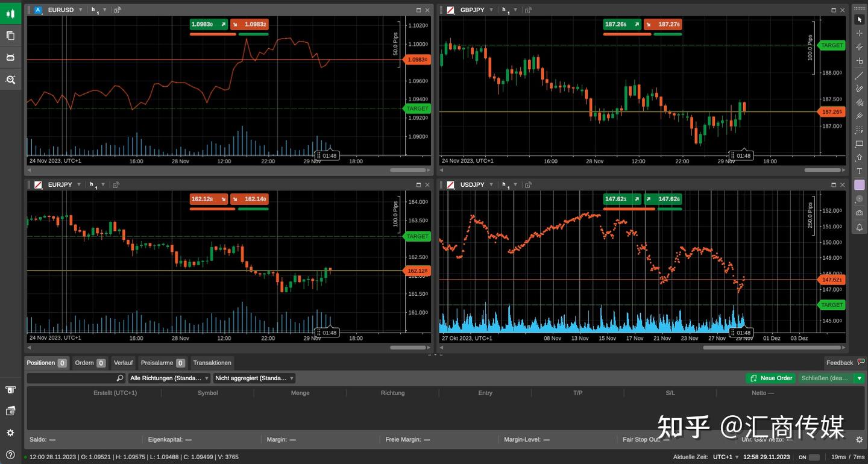Switch to the Preisalarme tab
This screenshot has height=464, width=868.
pyautogui.click(x=162, y=363)
